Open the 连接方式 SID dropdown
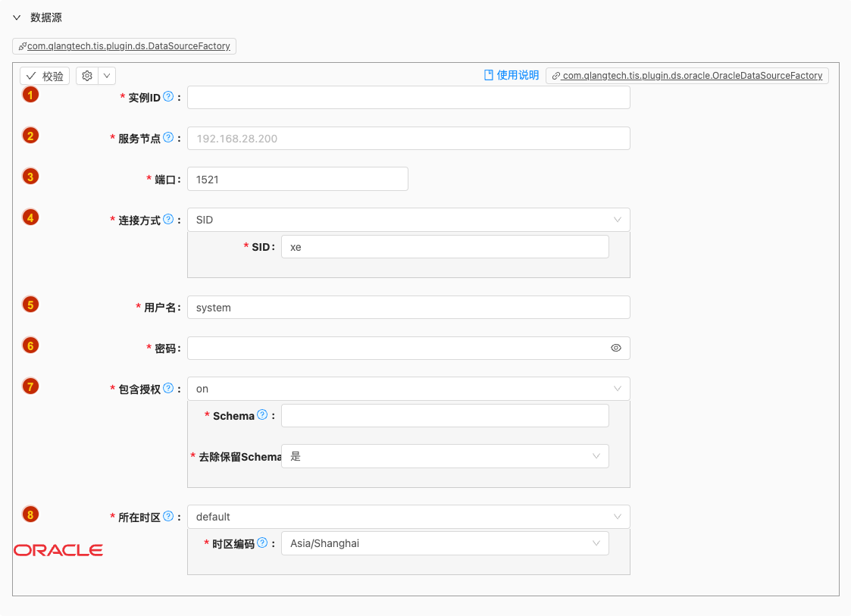The height and width of the screenshot is (616, 851). [x=408, y=220]
